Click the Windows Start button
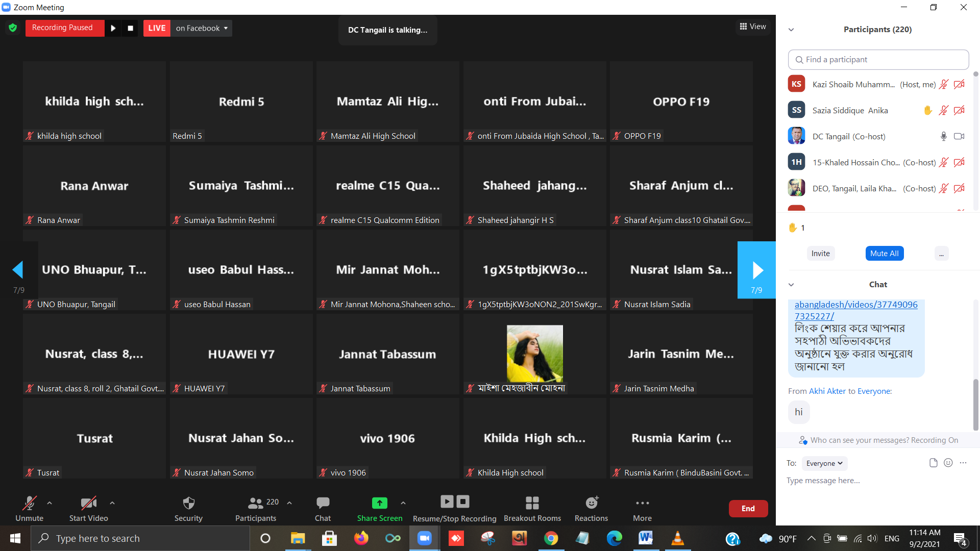 pyautogui.click(x=15, y=538)
